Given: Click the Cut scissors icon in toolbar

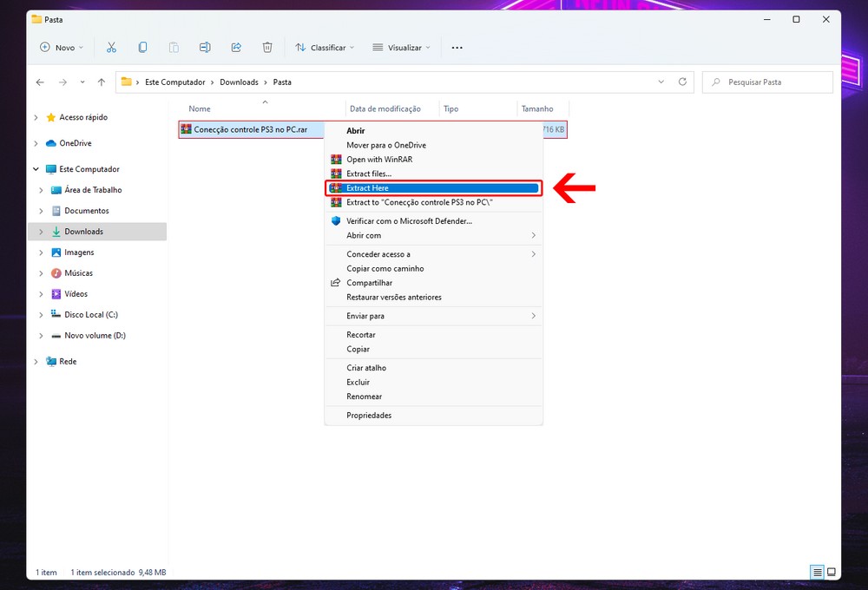Looking at the screenshot, I should click(111, 48).
